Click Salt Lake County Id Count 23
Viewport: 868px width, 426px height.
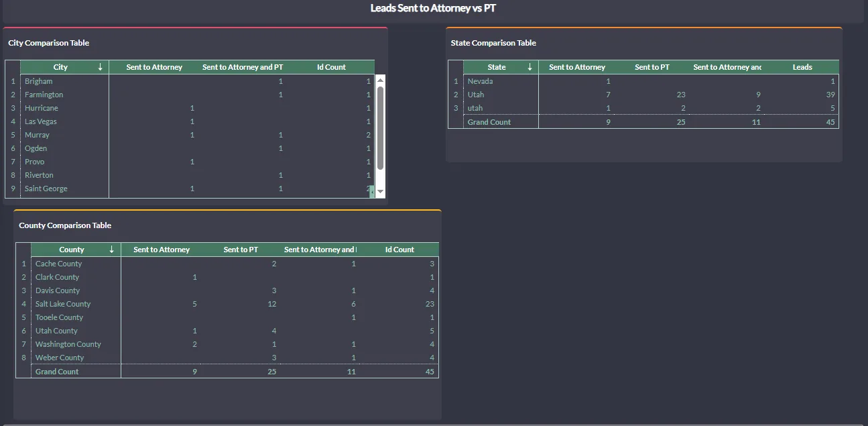(430, 304)
